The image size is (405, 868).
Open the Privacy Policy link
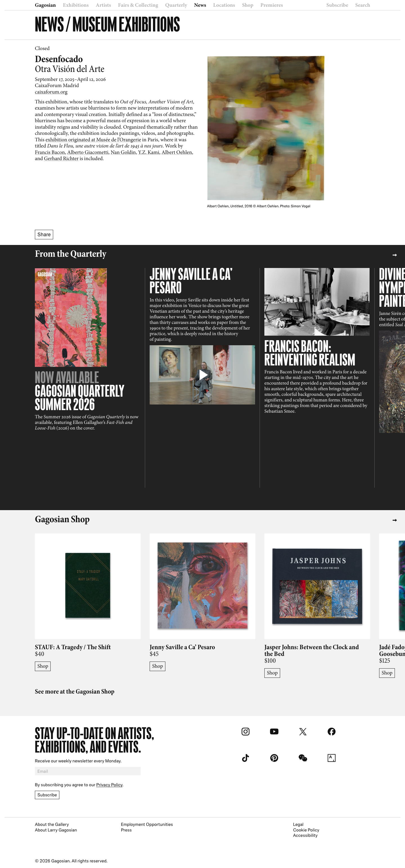click(109, 785)
